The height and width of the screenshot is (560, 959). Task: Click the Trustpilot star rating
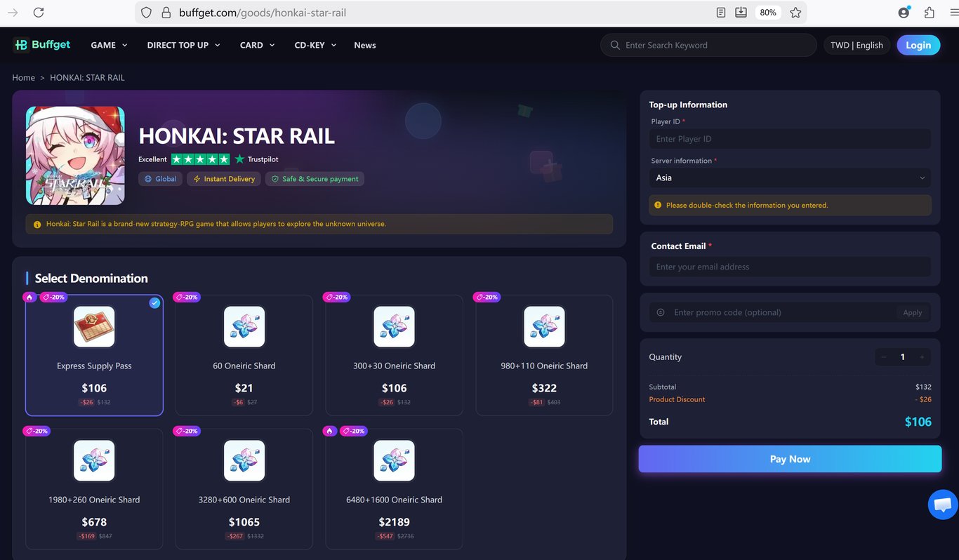[200, 159]
